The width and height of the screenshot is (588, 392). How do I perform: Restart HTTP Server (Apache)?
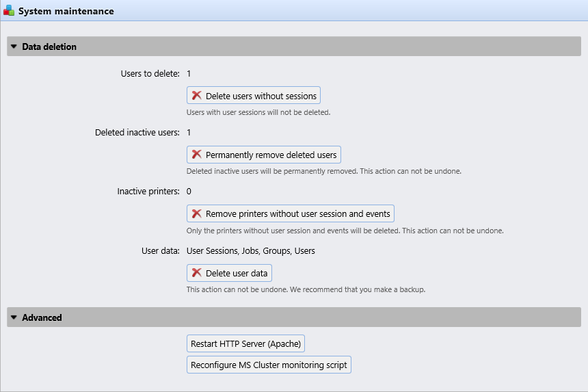point(245,343)
